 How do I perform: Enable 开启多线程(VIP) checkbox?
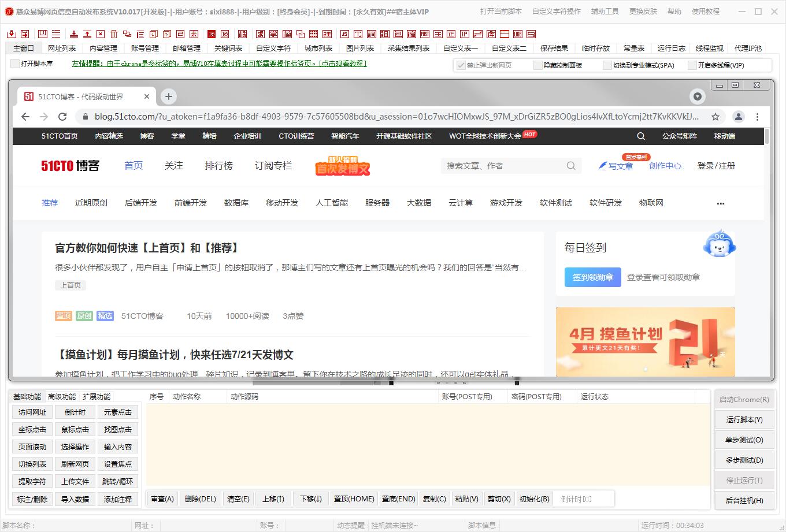click(x=692, y=65)
